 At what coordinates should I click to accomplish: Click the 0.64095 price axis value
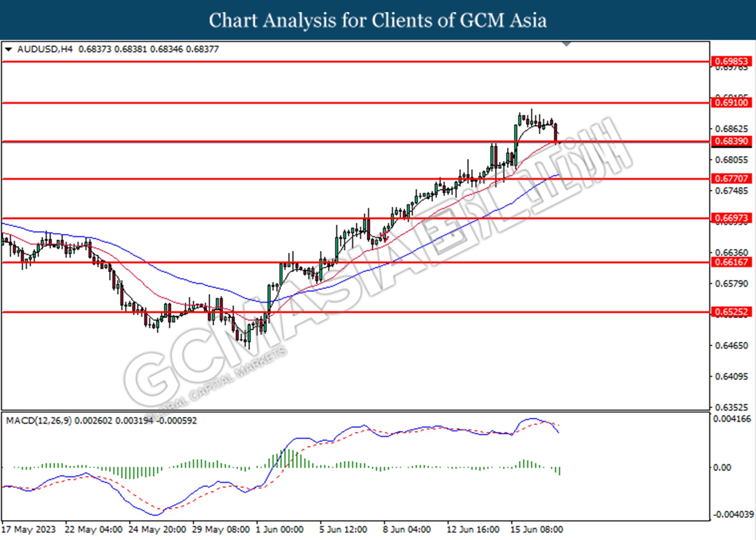pos(731,377)
